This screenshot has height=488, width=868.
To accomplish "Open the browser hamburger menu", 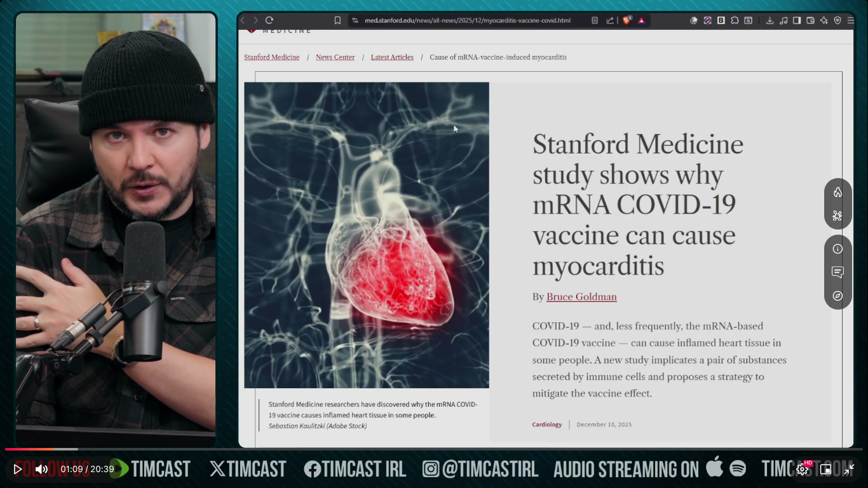I will [851, 20].
